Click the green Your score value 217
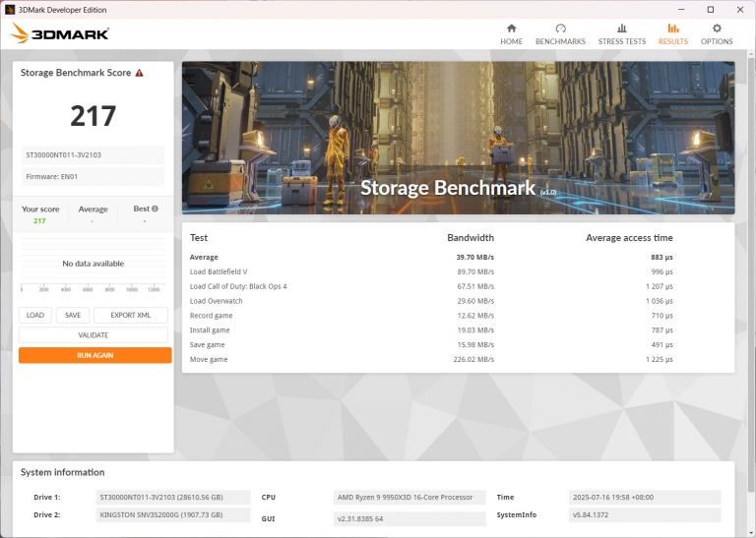 coord(39,220)
